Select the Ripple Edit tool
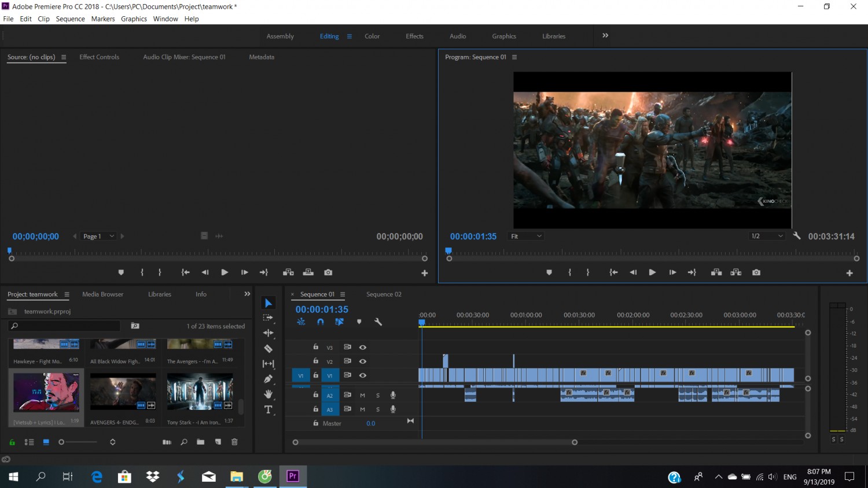 pos(268,333)
